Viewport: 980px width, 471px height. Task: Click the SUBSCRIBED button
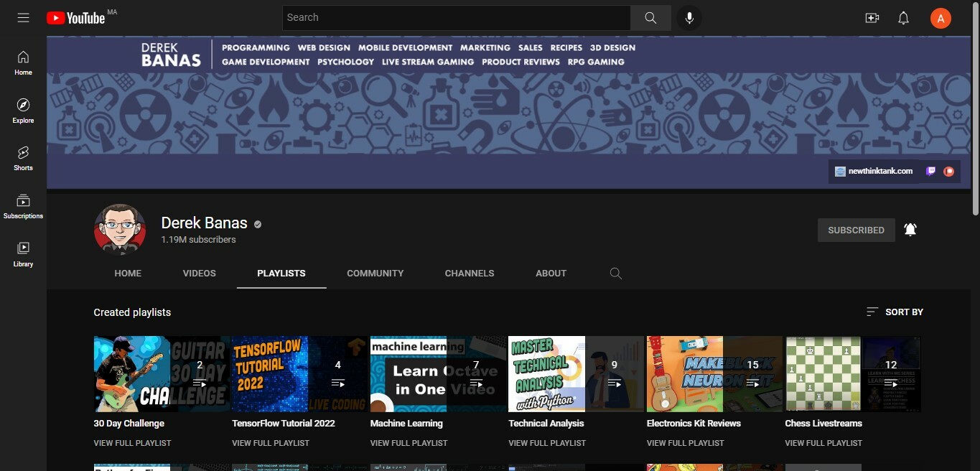click(857, 230)
